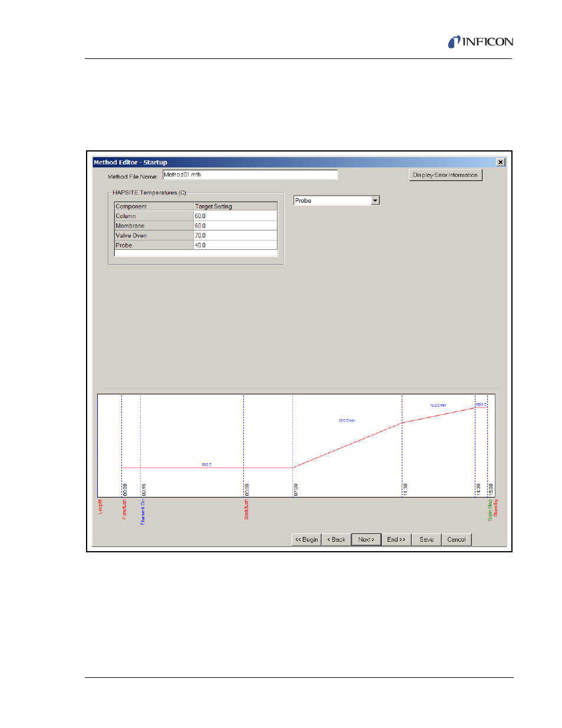Select the Membrane target setting cell
Image resolution: width=562 pixels, height=728 pixels.
click(x=235, y=226)
